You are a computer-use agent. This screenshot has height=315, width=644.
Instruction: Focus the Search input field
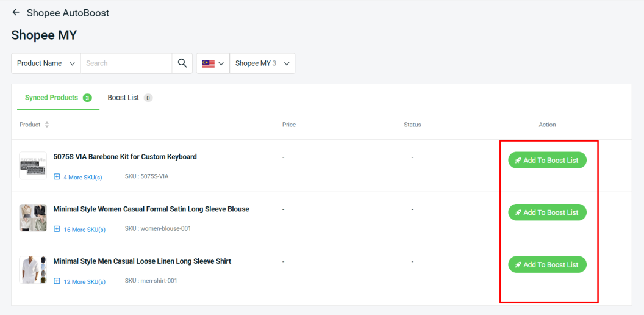coord(126,63)
